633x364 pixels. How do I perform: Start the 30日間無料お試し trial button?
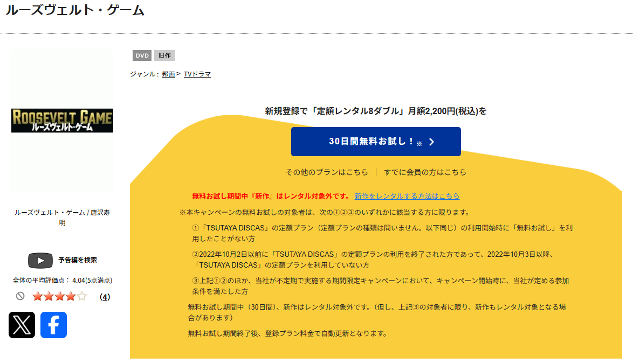[x=376, y=142]
